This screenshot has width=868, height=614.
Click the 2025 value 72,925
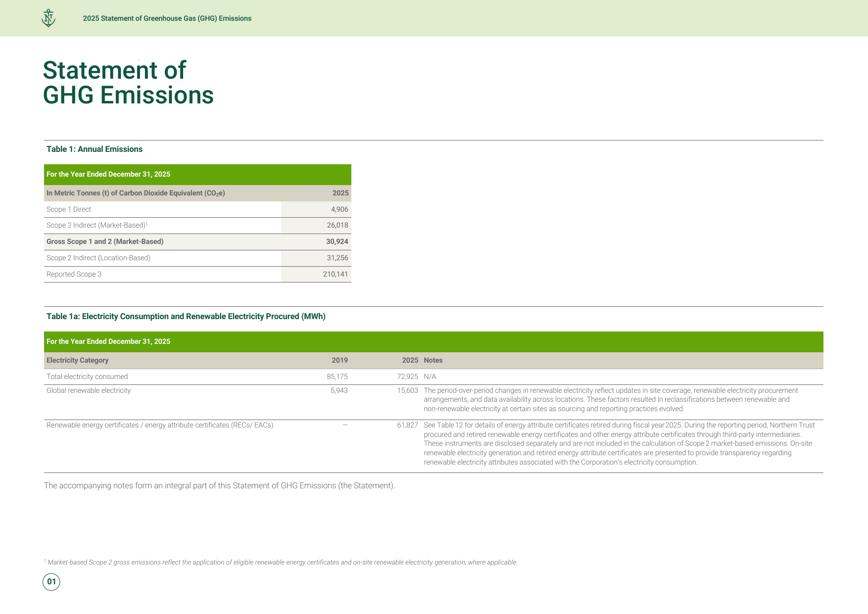(407, 377)
